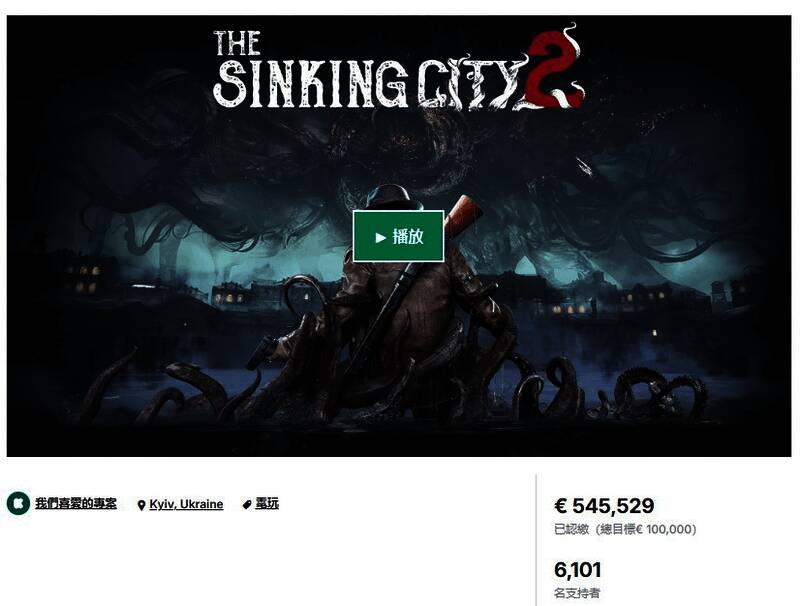This screenshot has height=606, width=800.
Task: Click the tag icon beside 電玩
Action: pyautogui.click(x=247, y=504)
